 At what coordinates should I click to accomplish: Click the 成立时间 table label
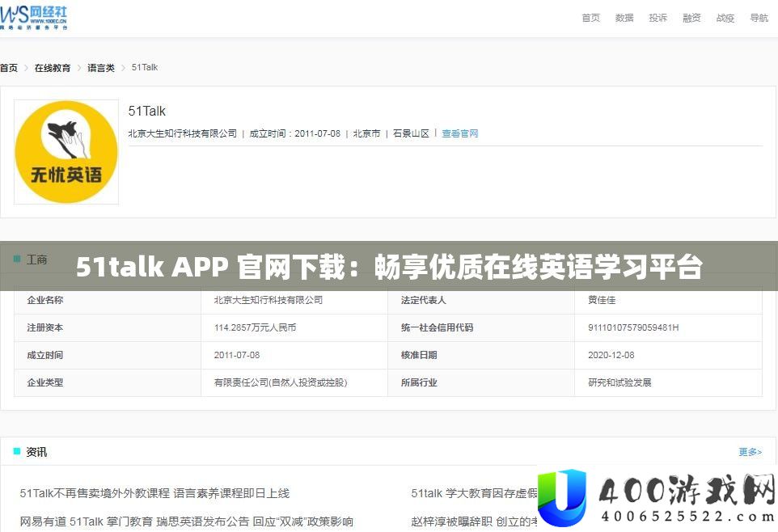click(45, 355)
